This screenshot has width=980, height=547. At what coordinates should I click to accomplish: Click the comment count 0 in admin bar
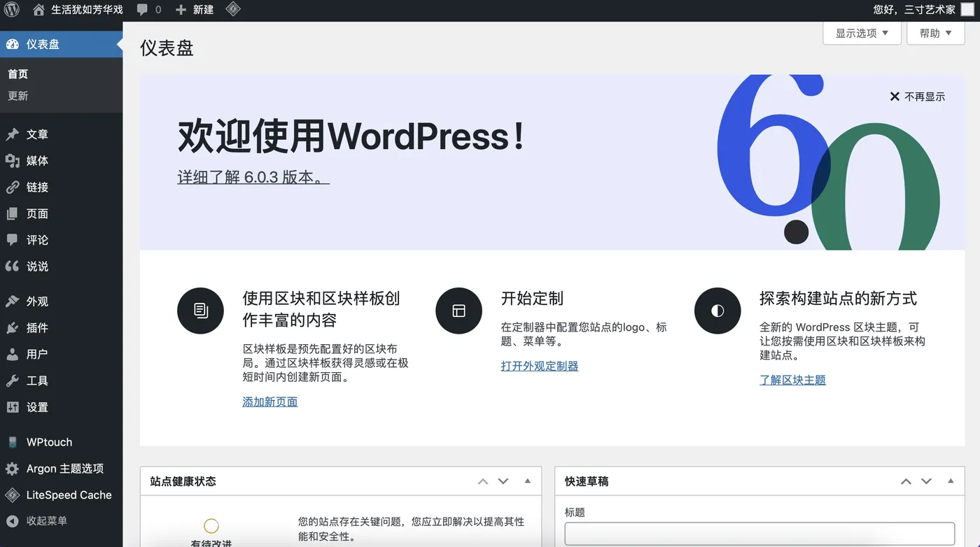158,10
